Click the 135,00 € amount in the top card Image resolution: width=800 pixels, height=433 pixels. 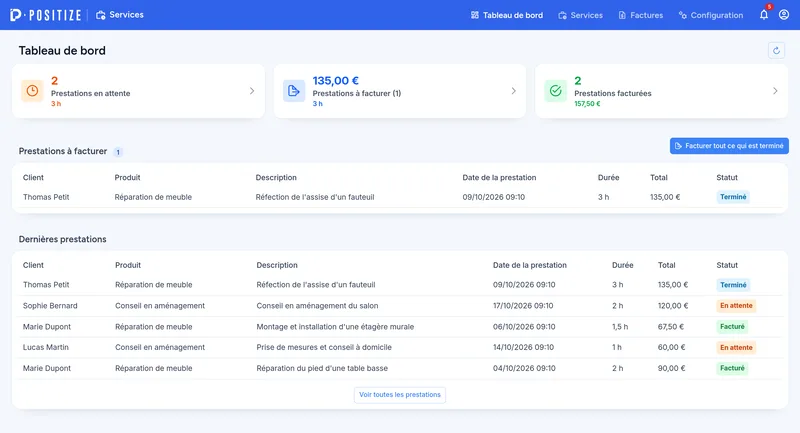point(336,81)
